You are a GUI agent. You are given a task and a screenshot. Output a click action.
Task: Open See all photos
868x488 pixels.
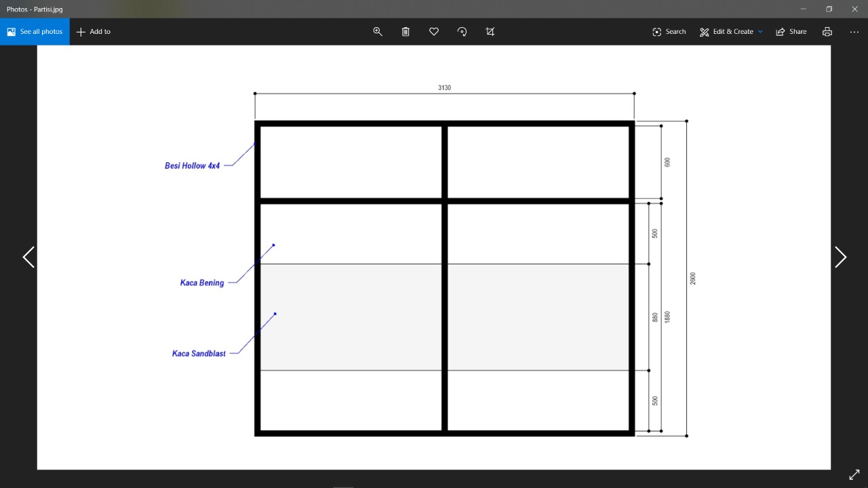[x=35, y=32]
